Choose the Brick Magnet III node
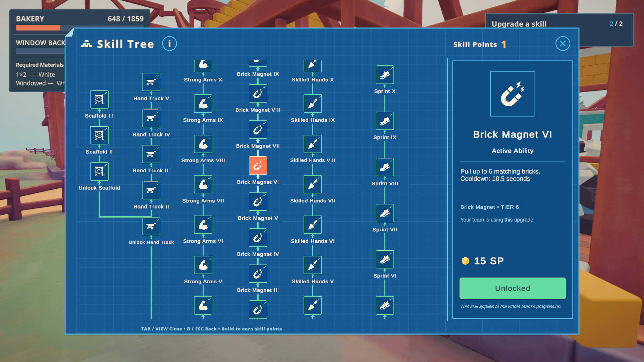Image resolution: width=644 pixels, height=362 pixels. [258, 274]
